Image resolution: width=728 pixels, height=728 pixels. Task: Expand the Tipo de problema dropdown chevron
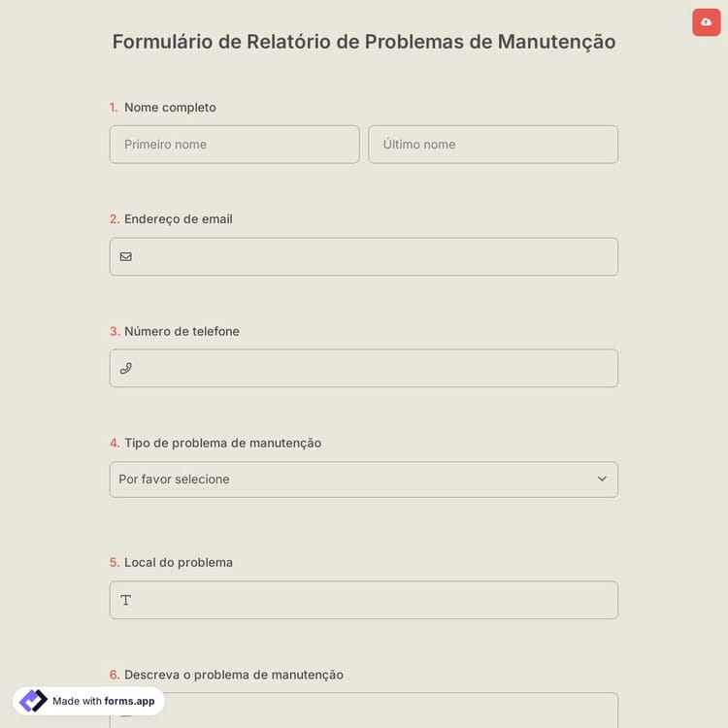(602, 480)
